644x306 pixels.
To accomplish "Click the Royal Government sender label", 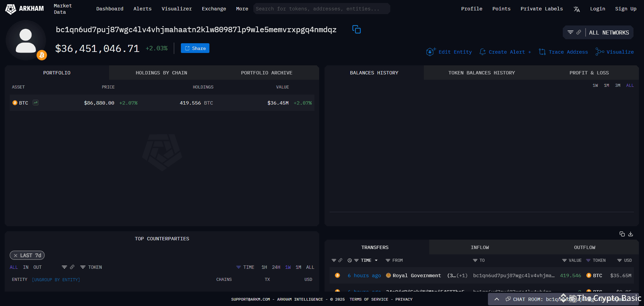I will pyautogui.click(x=417, y=276).
